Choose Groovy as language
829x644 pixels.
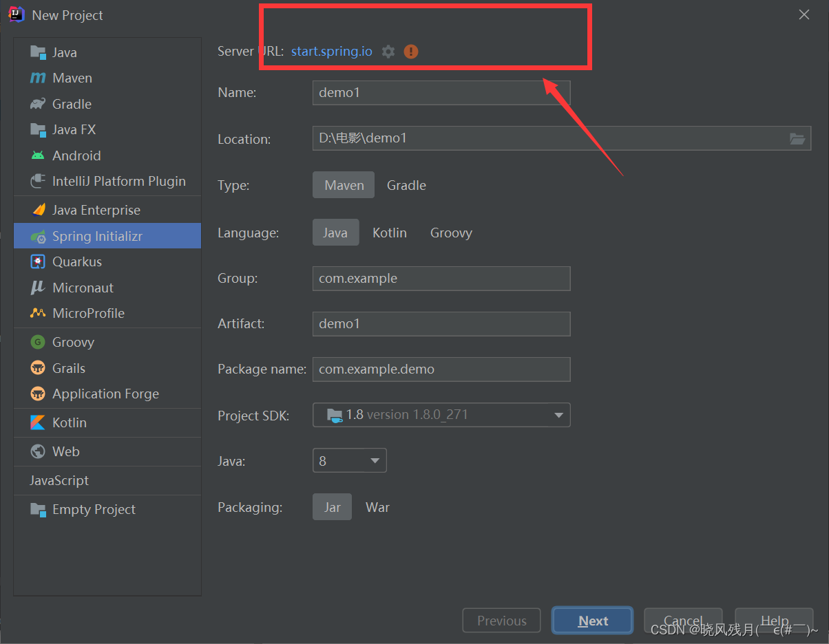tap(451, 233)
